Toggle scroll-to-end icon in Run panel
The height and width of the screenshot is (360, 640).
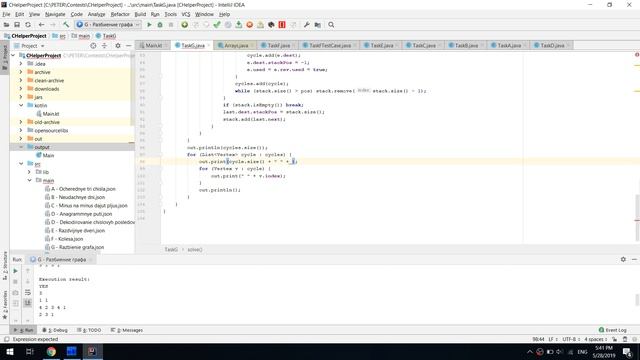[x=28, y=303]
